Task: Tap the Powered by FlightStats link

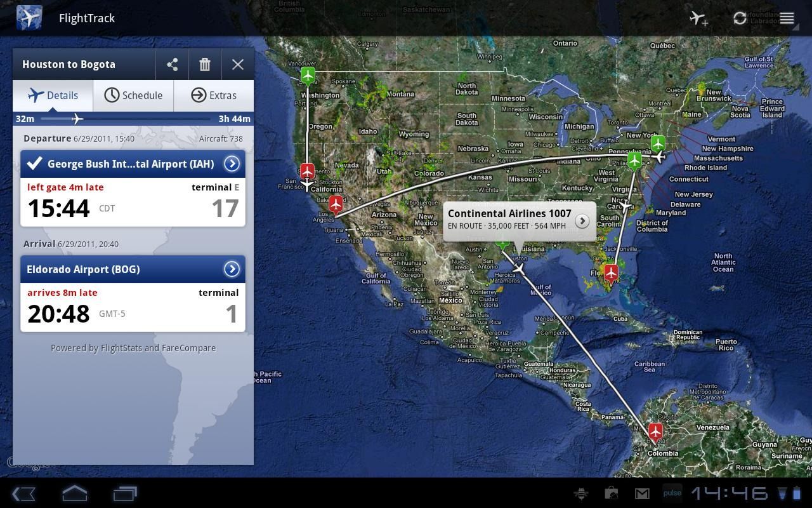Action: click(x=133, y=347)
